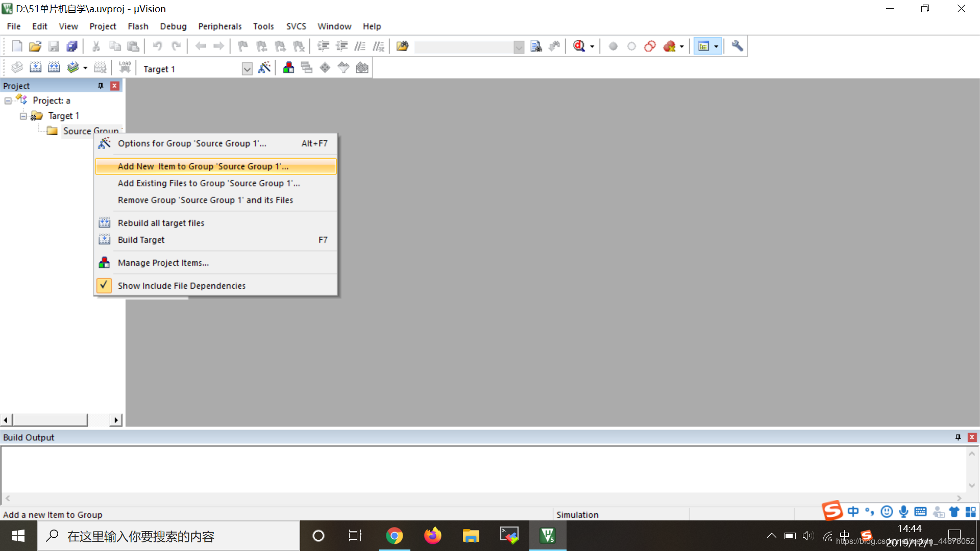
Task: Close the Build Output panel
Action: click(x=972, y=437)
